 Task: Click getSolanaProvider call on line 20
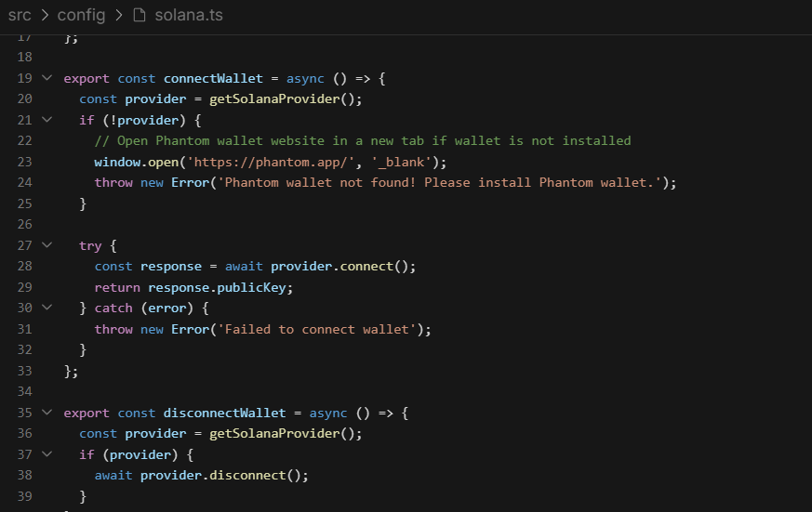coord(274,99)
